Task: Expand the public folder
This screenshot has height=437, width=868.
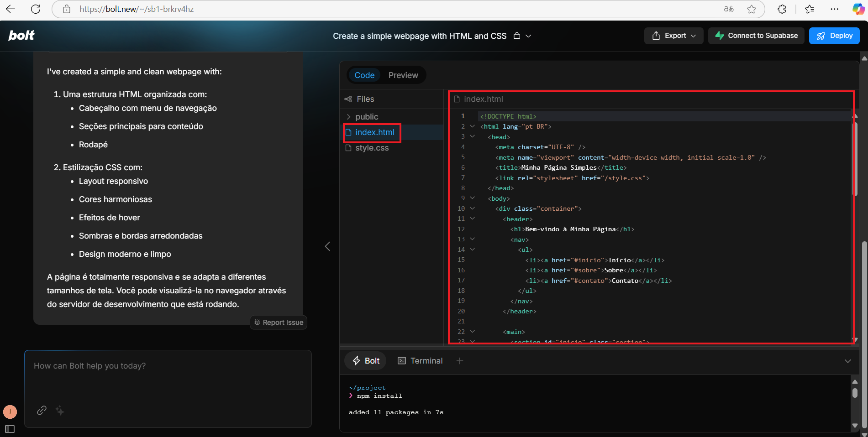Action: (x=366, y=117)
